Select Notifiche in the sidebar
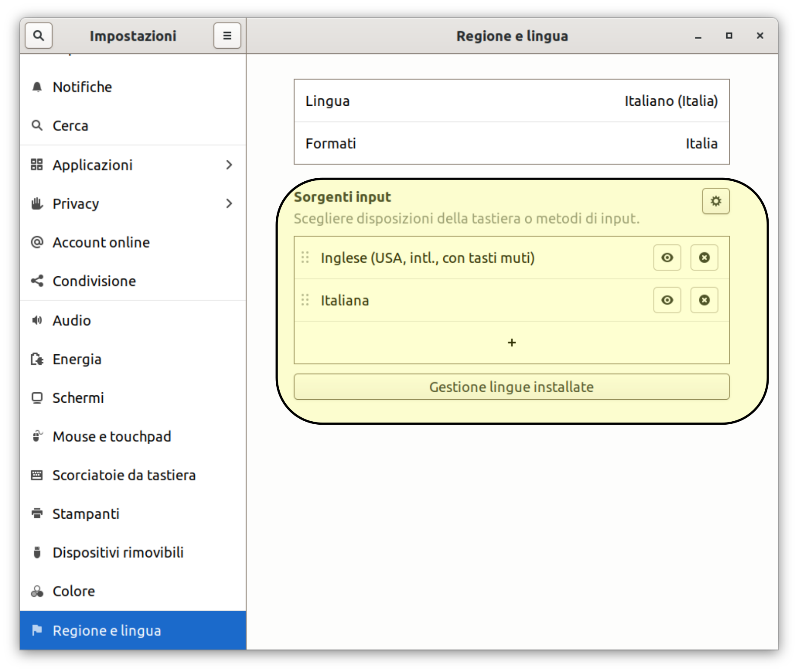798x672 pixels. coord(133,87)
